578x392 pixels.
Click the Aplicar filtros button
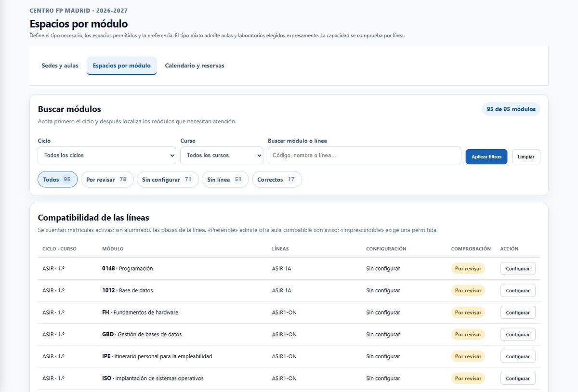486,157
